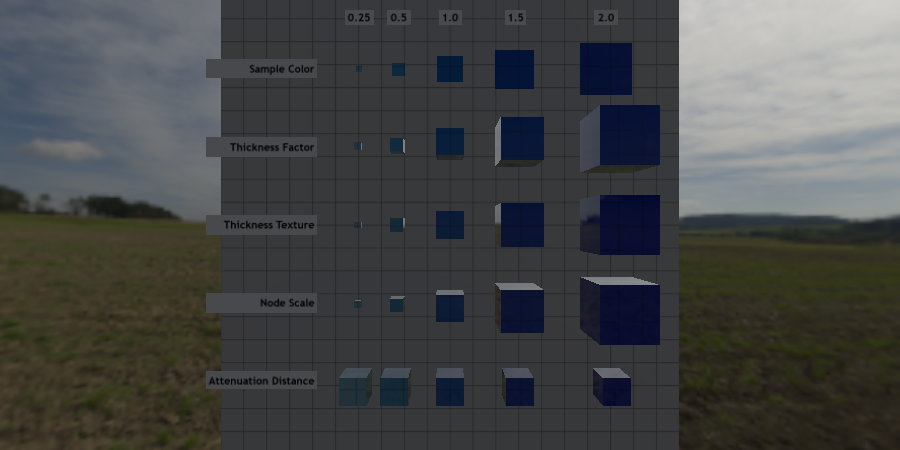Select the Node Scale cube at 2.0
The height and width of the screenshot is (450, 900).
pyautogui.click(x=622, y=312)
